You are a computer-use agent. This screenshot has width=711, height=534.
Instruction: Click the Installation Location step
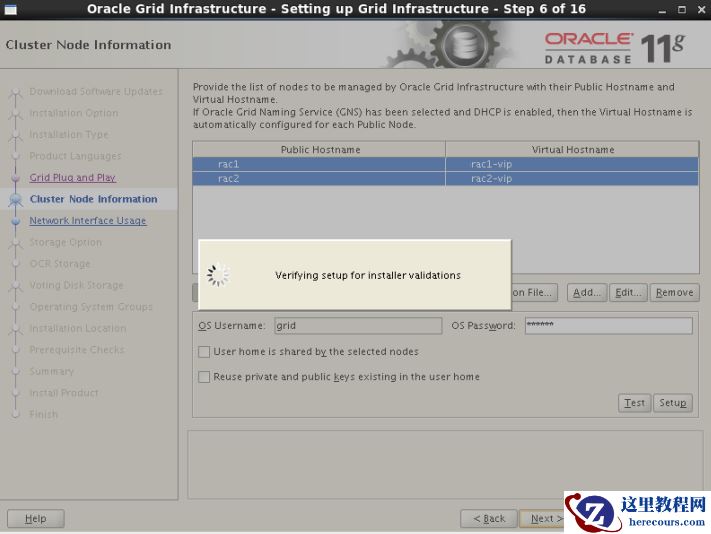[x=78, y=328]
